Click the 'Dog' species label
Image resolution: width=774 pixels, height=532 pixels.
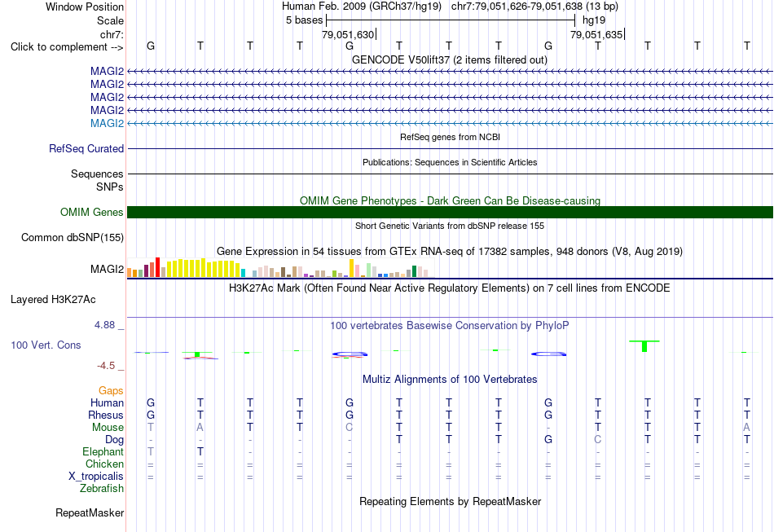[114, 439]
